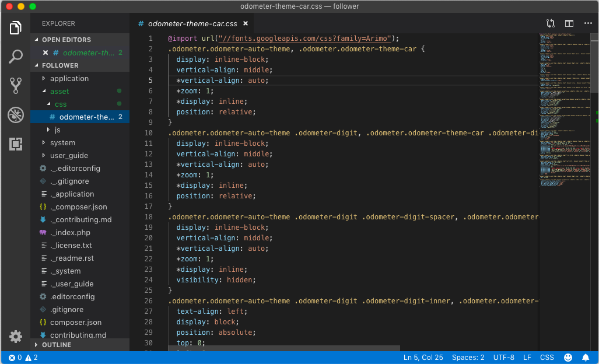
Task: Click line number 10 in gutter
Action: point(148,133)
